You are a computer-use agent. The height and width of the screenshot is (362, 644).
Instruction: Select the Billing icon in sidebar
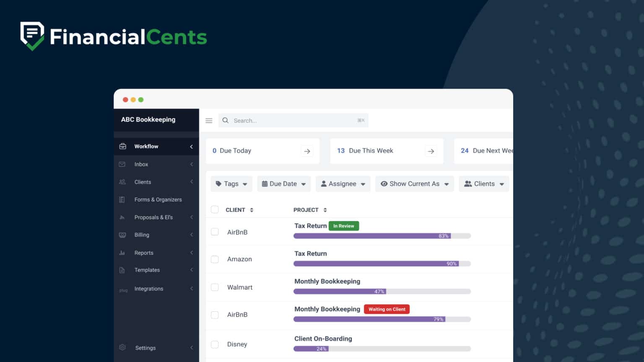coord(122,235)
